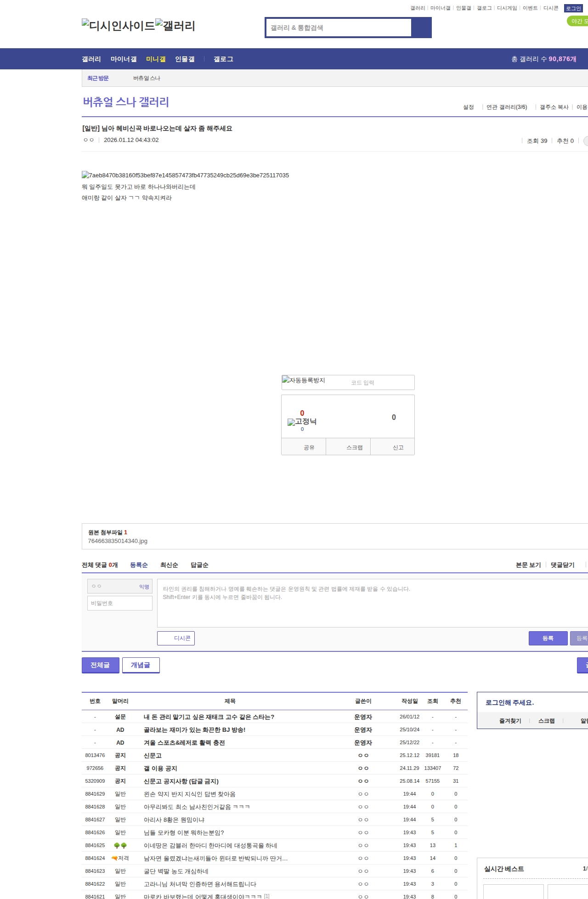Click 본문 보기
Image resolution: width=588 pixels, height=899 pixels.
pyautogui.click(x=528, y=565)
